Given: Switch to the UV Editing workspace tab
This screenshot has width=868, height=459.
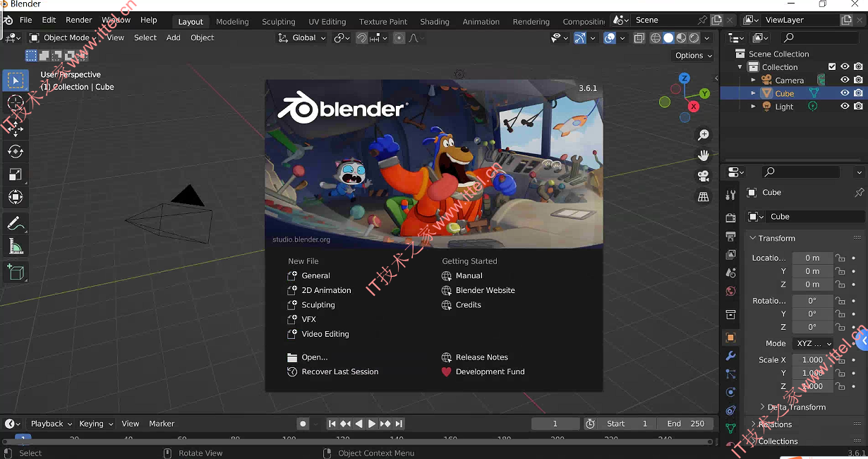Looking at the screenshot, I should (327, 22).
